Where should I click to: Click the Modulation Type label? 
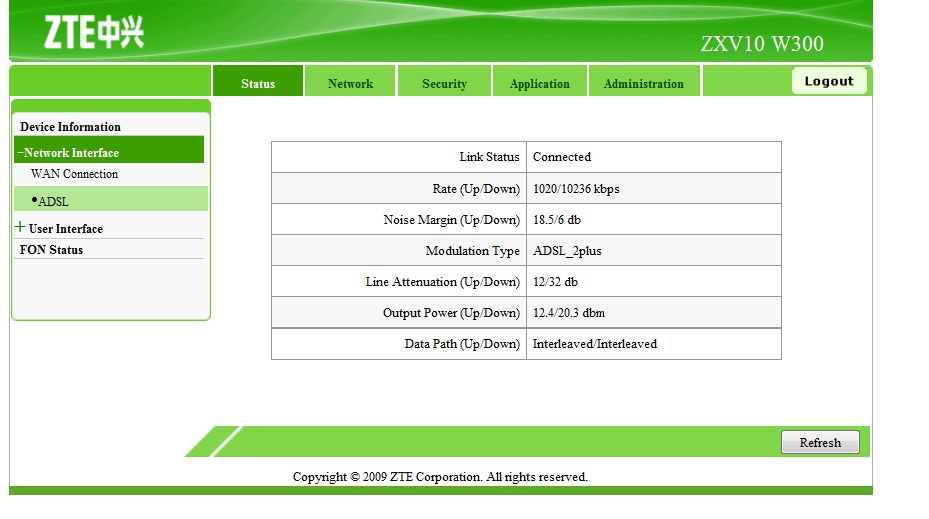coord(472,251)
